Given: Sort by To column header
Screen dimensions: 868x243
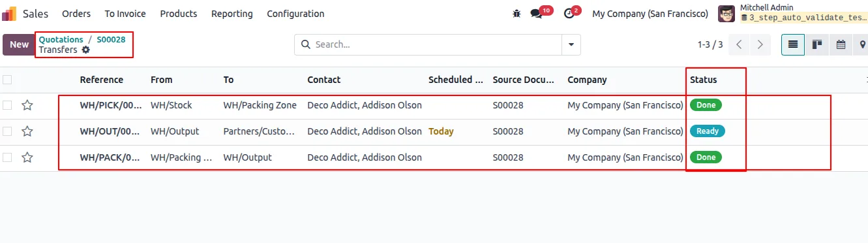Looking at the screenshot, I should coord(229,80).
